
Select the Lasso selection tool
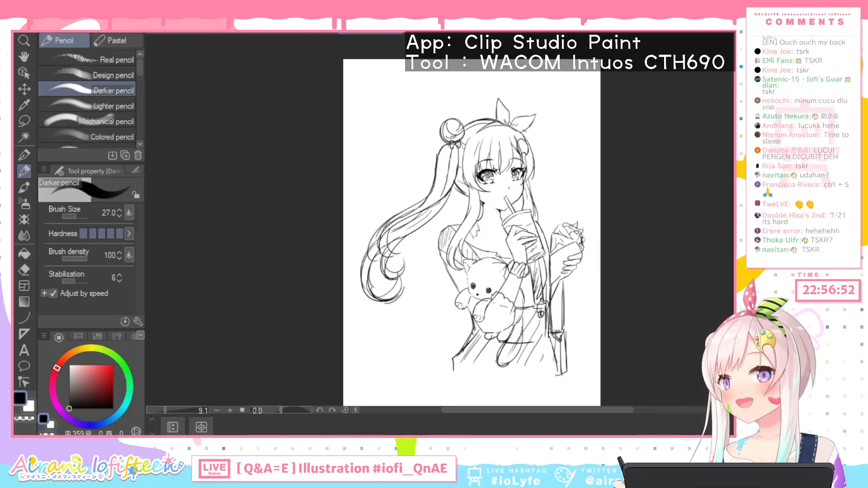tap(24, 121)
